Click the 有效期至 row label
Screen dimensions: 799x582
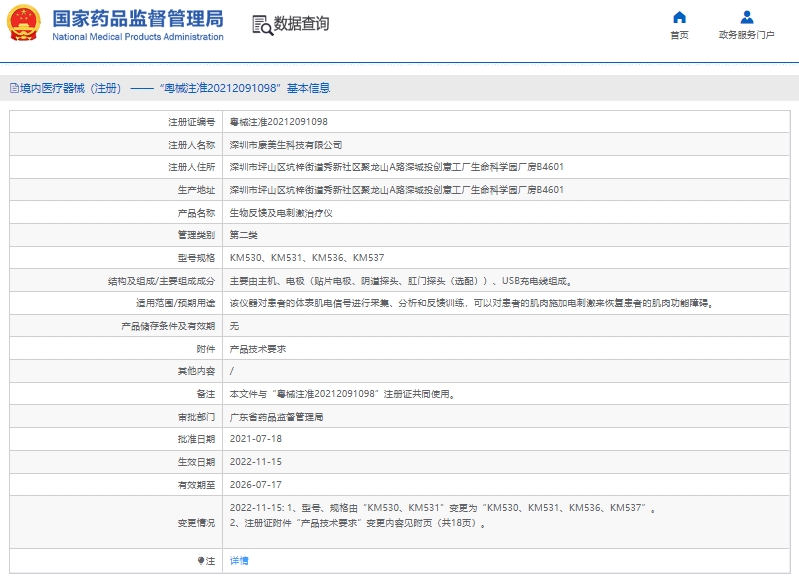pyautogui.click(x=196, y=485)
